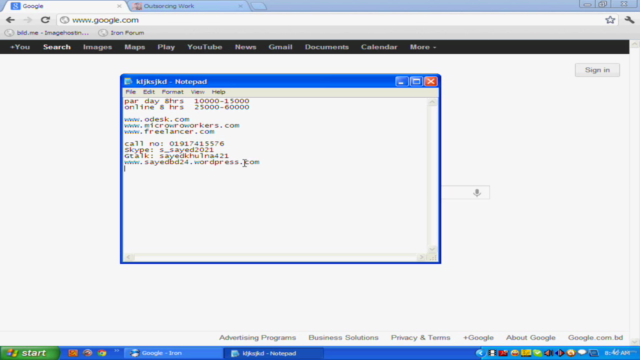This screenshot has width=640, height=360.
Task: Expand the More dropdown in Google bar
Action: [x=423, y=47]
